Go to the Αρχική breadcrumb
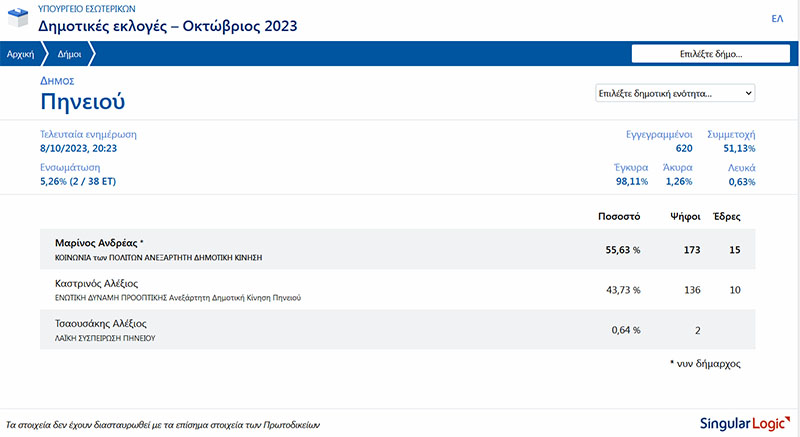 [x=21, y=54]
